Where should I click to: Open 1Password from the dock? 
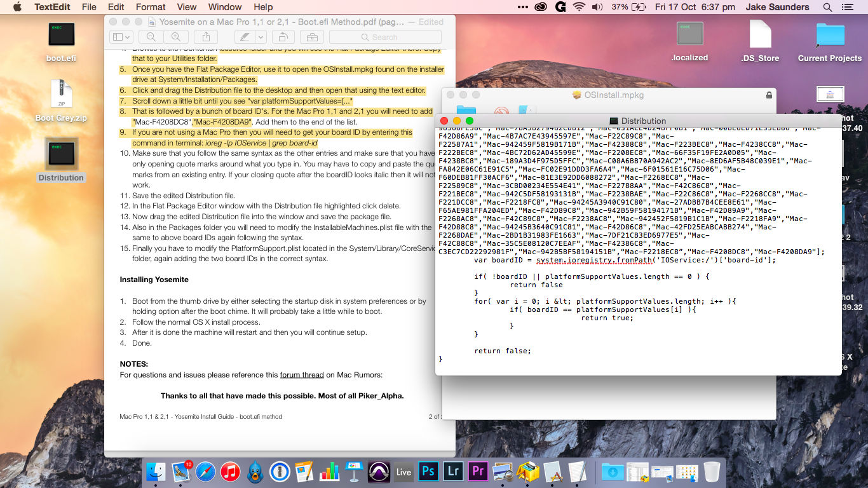pos(280,471)
